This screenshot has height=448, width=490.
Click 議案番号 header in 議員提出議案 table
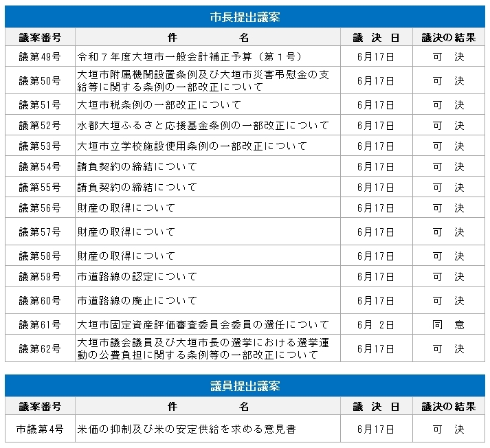coord(40,406)
